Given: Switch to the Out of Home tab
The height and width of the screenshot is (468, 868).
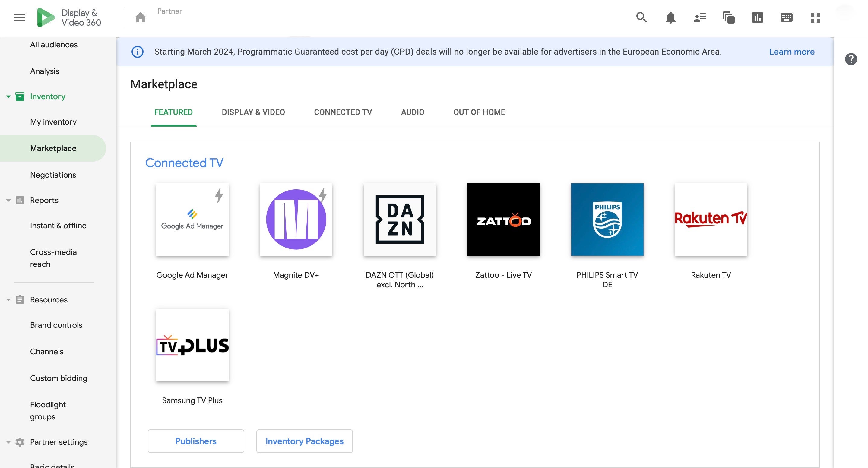Looking at the screenshot, I should 479,112.
